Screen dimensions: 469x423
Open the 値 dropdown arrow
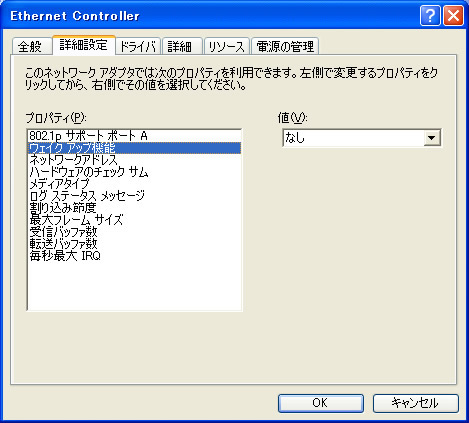point(432,138)
